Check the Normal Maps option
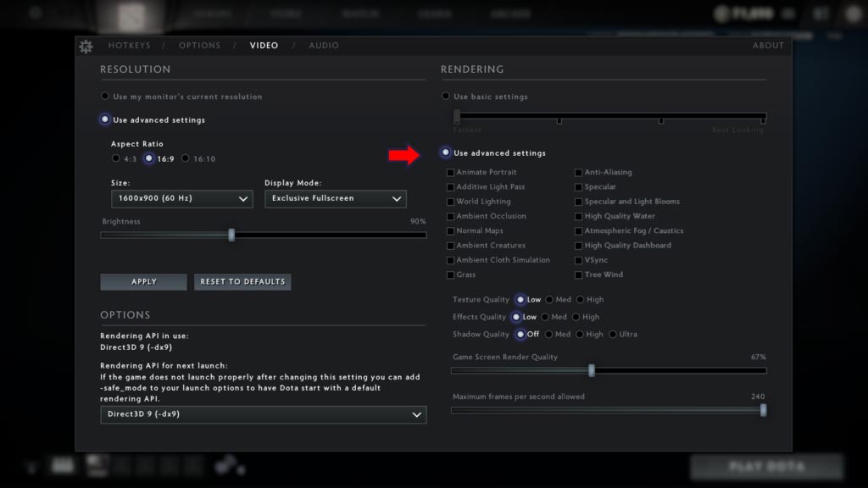 coord(450,230)
